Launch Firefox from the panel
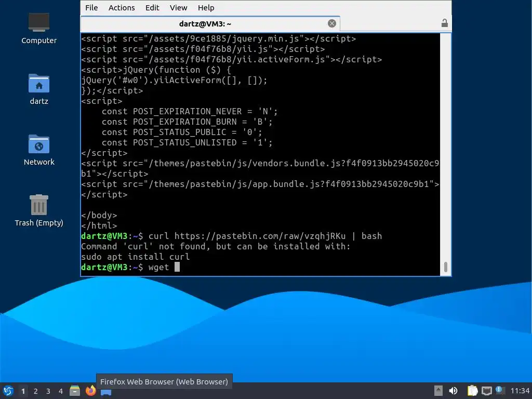The height and width of the screenshot is (399, 532). tap(90, 391)
